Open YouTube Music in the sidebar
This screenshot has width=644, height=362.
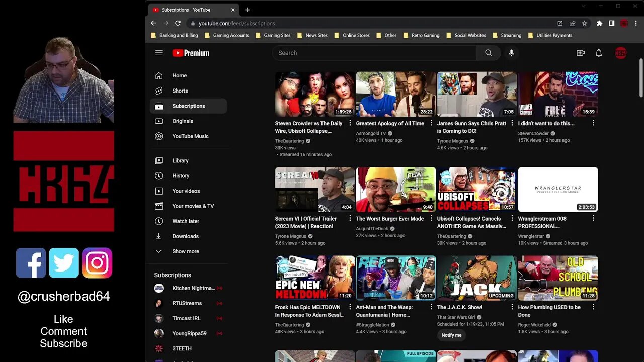pyautogui.click(x=188, y=136)
